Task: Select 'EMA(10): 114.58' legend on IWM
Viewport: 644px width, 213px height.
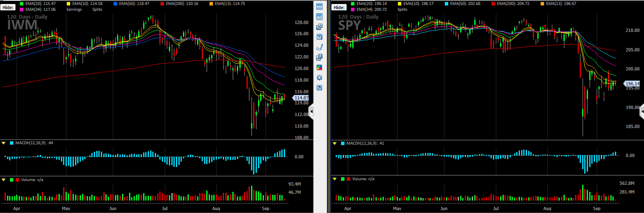Action: pyautogui.click(x=88, y=4)
